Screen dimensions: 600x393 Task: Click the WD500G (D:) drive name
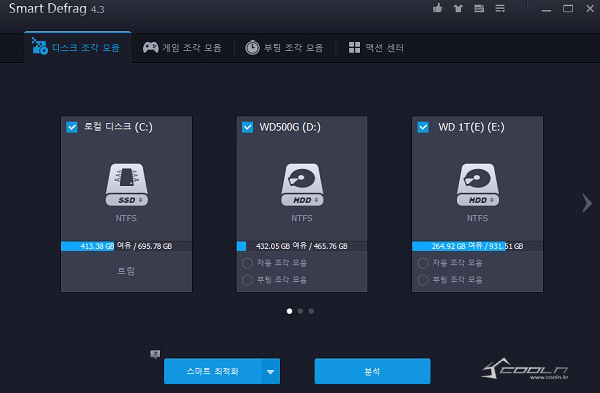(x=290, y=127)
